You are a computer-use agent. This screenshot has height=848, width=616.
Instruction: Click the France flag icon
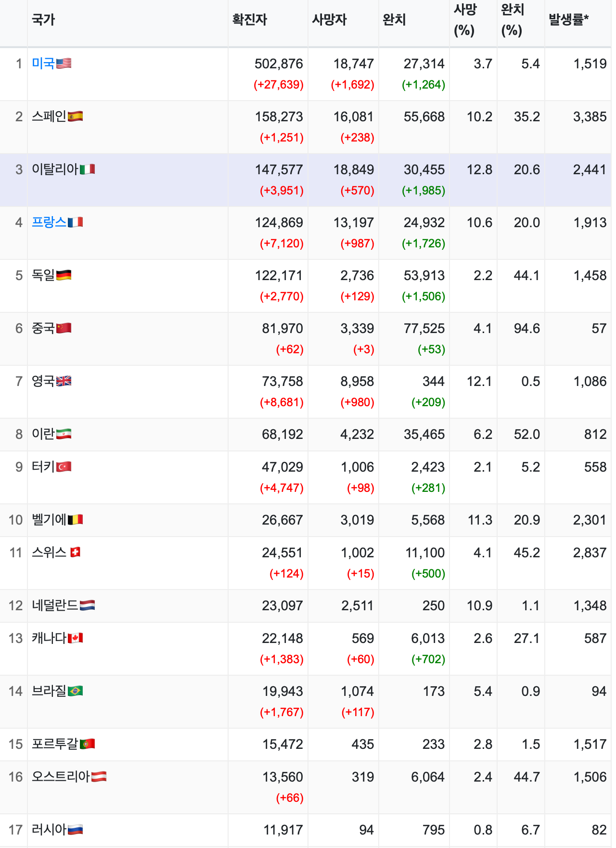[x=75, y=222]
